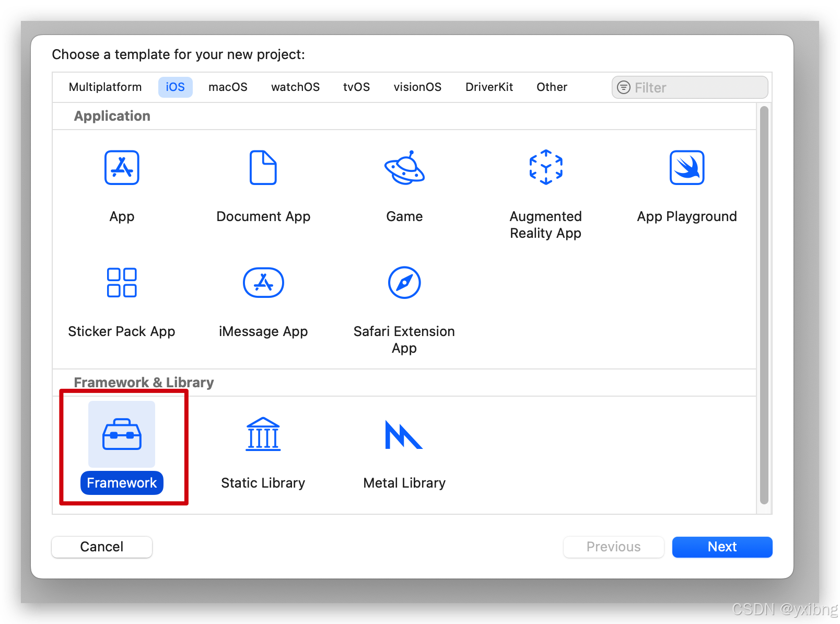Click the Next button
Screen dimensions: 840x624
point(722,547)
